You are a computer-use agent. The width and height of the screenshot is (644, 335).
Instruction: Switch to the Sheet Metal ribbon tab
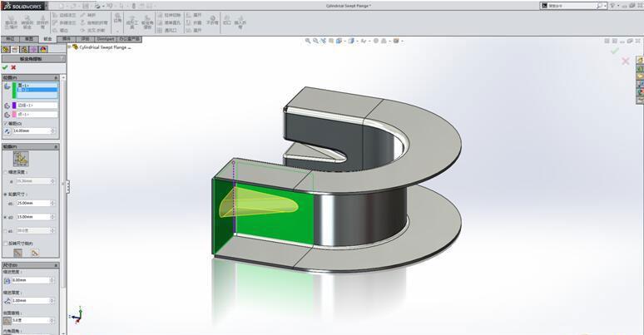click(47, 39)
